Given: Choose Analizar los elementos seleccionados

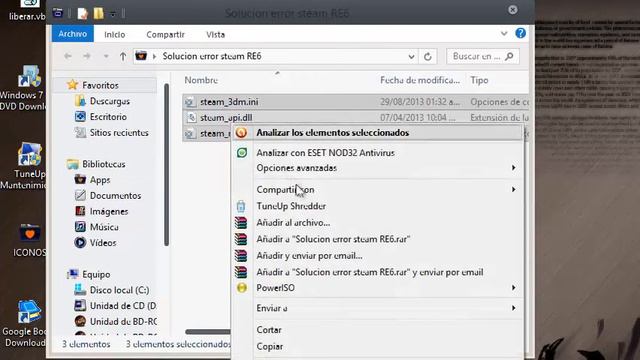Looking at the screenshot, I should tap(378, 133).
